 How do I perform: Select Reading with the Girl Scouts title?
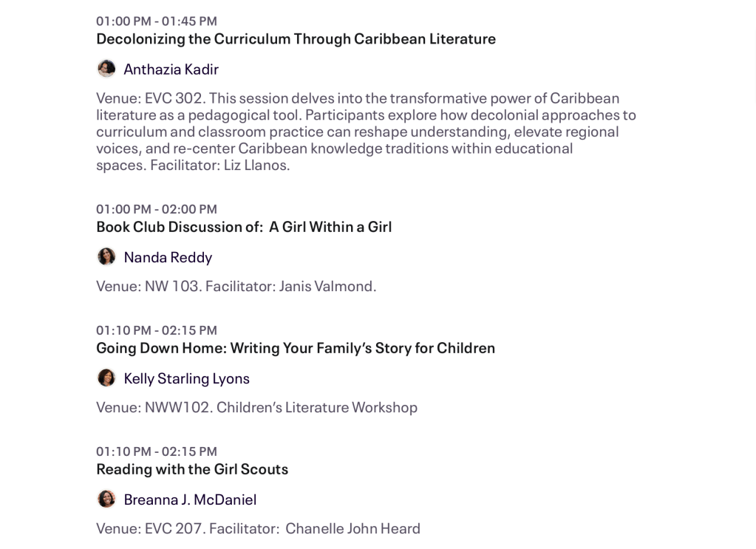tap(192, 469)
